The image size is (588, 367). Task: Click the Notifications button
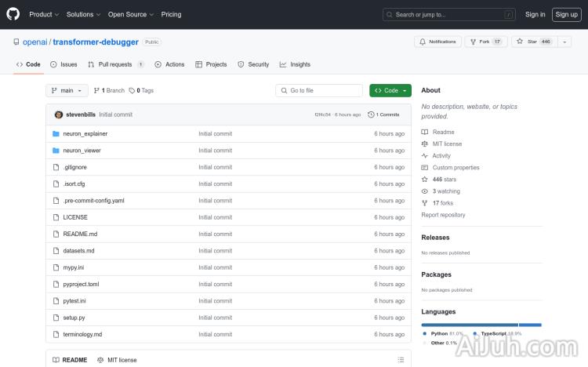(437, 42)
